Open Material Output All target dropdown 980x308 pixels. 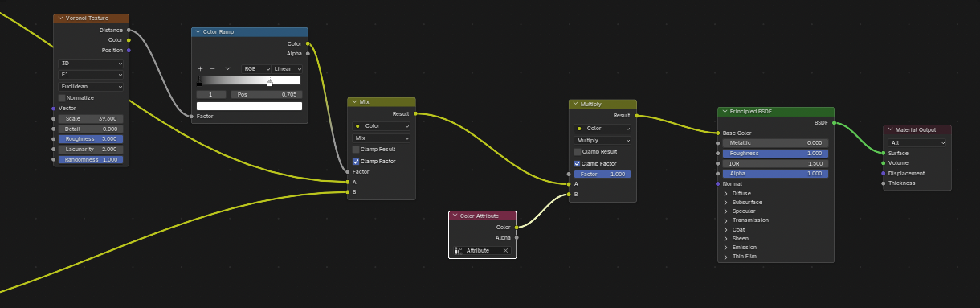click(x=917, y=142)
